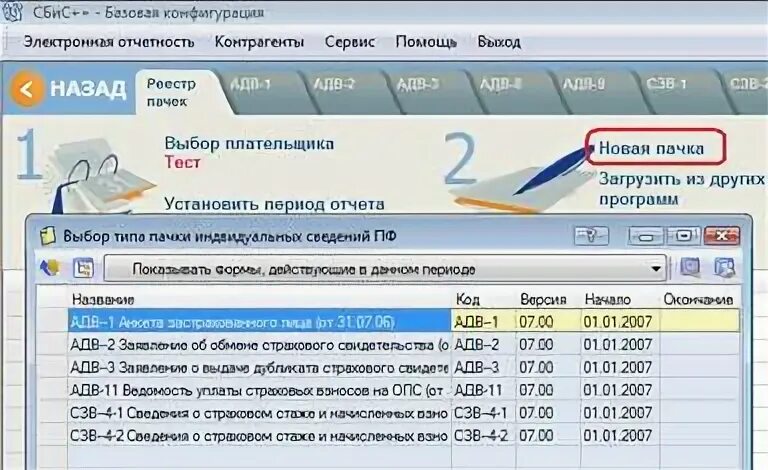Viewport: 768px width, 470px height.
Task: Click Загрузить из других программ link
Action: [x=681, y=189]
